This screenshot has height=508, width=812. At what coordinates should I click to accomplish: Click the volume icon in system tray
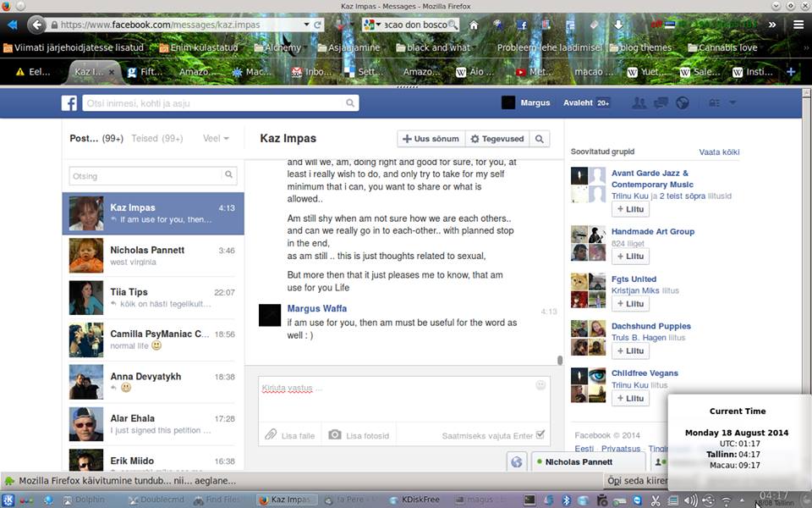pos(690,500)
